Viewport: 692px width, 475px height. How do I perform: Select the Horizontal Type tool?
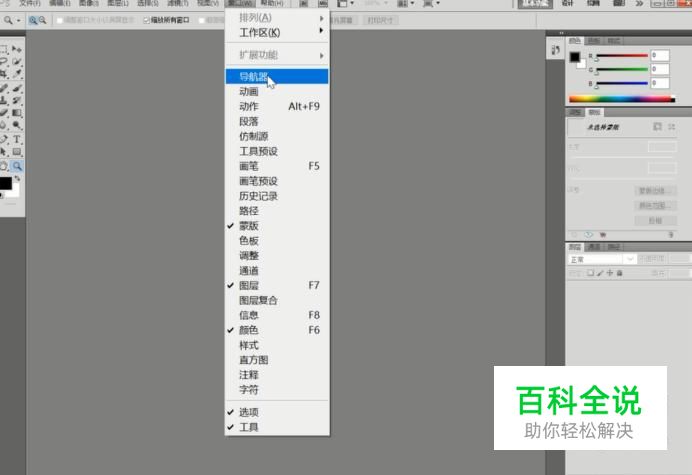coord(17,139)
